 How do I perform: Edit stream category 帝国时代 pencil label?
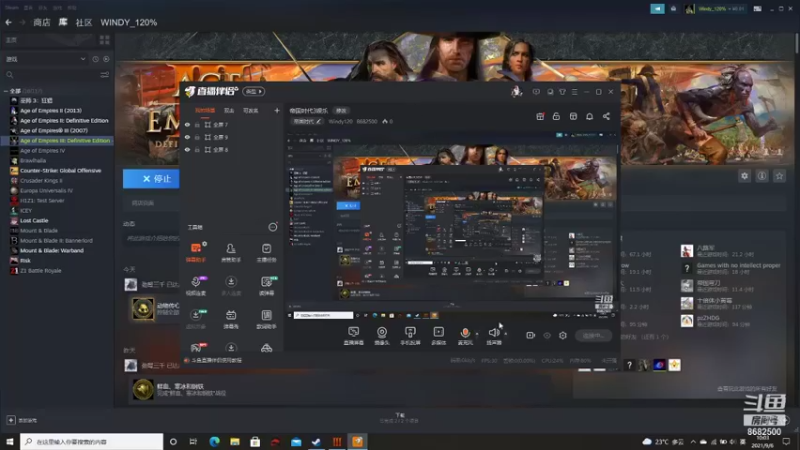307,121
